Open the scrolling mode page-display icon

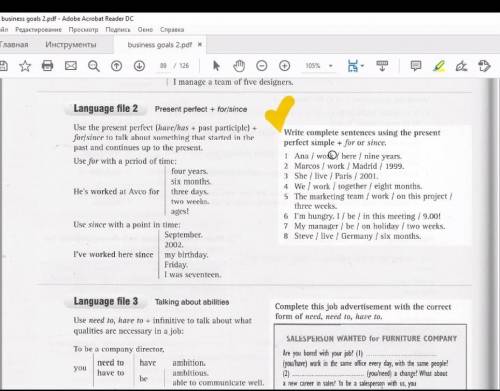[x=382, y=66]
